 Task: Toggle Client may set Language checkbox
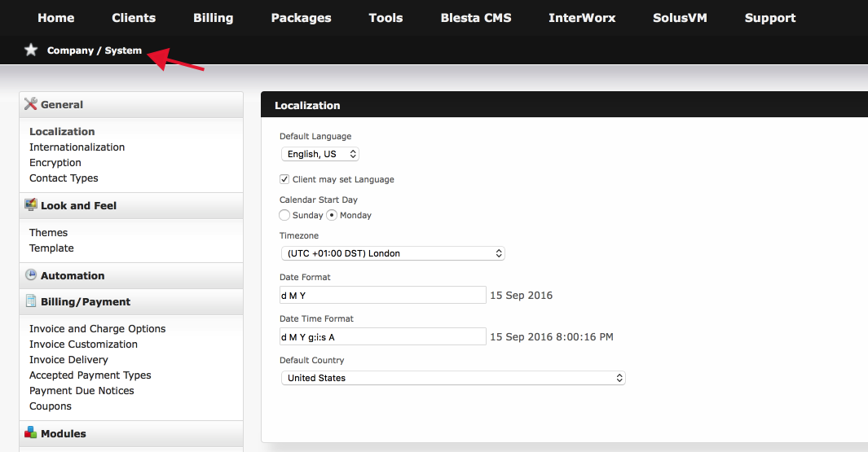tap(284, 179)
